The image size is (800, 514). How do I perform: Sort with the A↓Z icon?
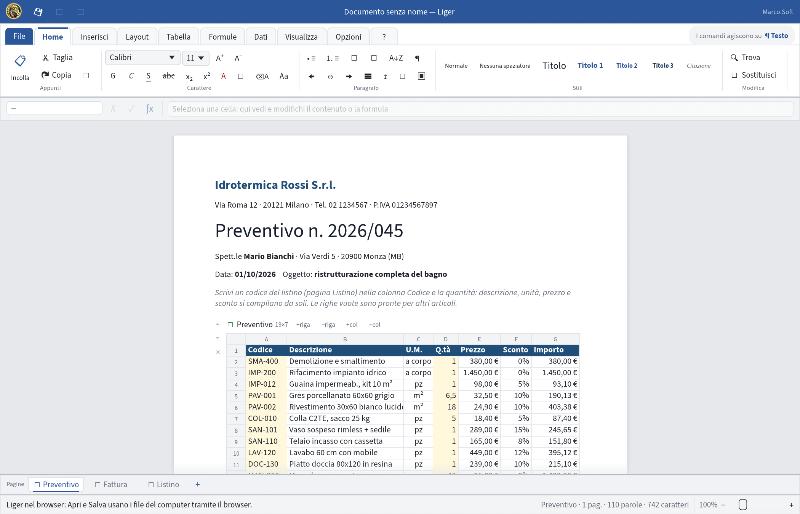point(396,58)
